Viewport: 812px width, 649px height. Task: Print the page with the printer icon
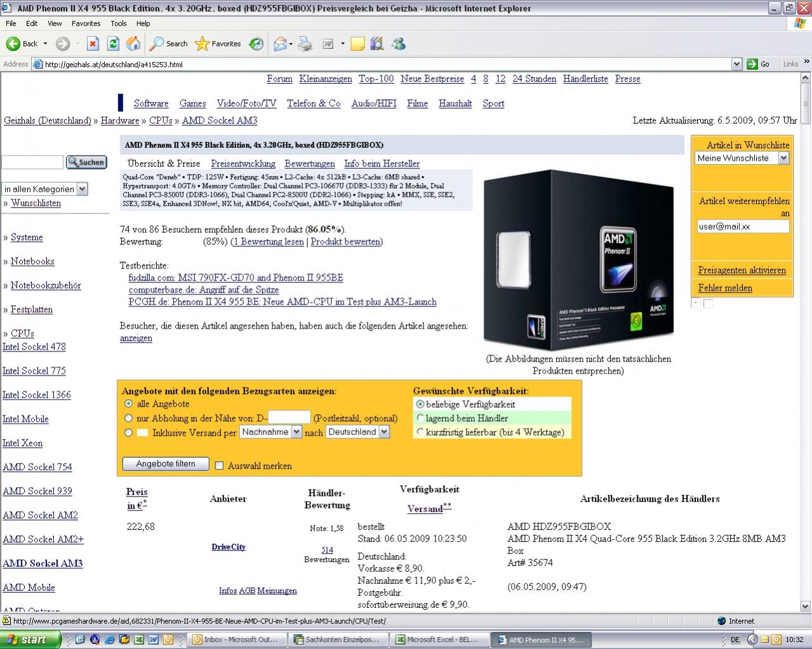pos(305,44)
